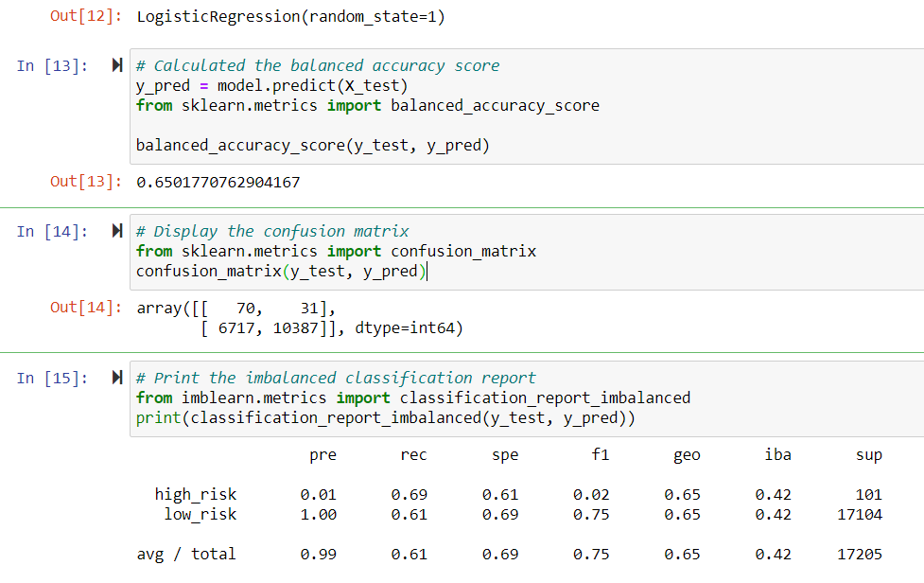This screenshot has width=924, height=583.
Task: Click the comment '# Print the imbalanced classification report'
Action: point(336,378)
